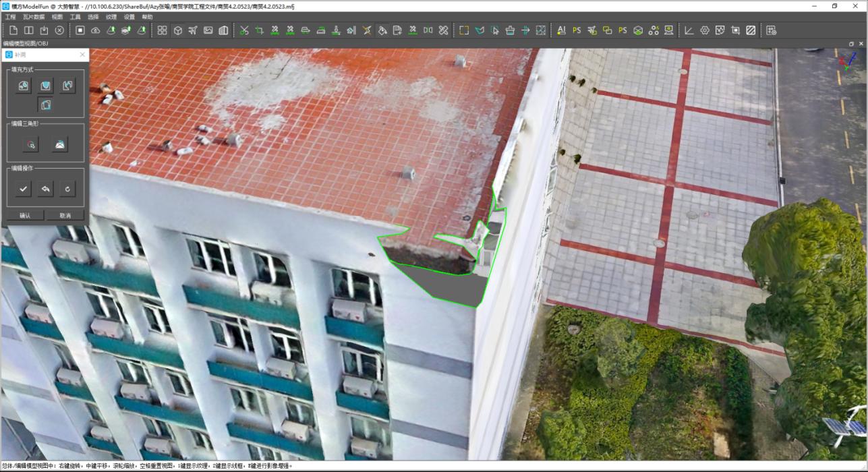
Task: Open the 帮助 menu
Action: (147, 16)
